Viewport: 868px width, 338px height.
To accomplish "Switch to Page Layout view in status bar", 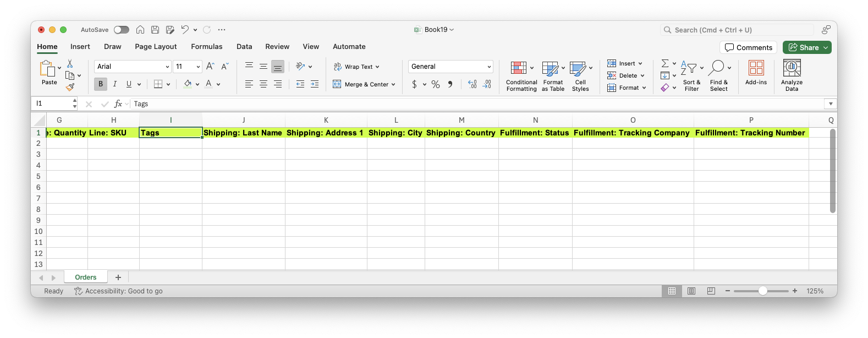I will [691, 291].
